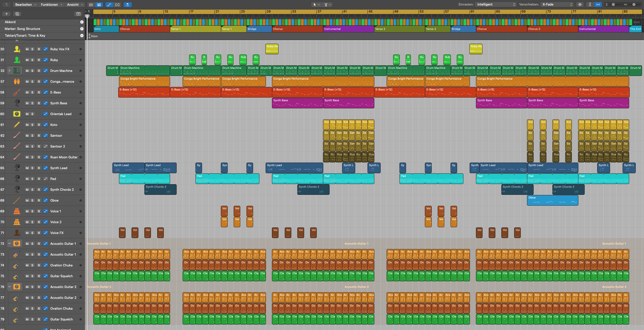Collapse the Acoustic Guitar 2 stack on track 76
Screen dimensions: 644x330
[9, 287]
